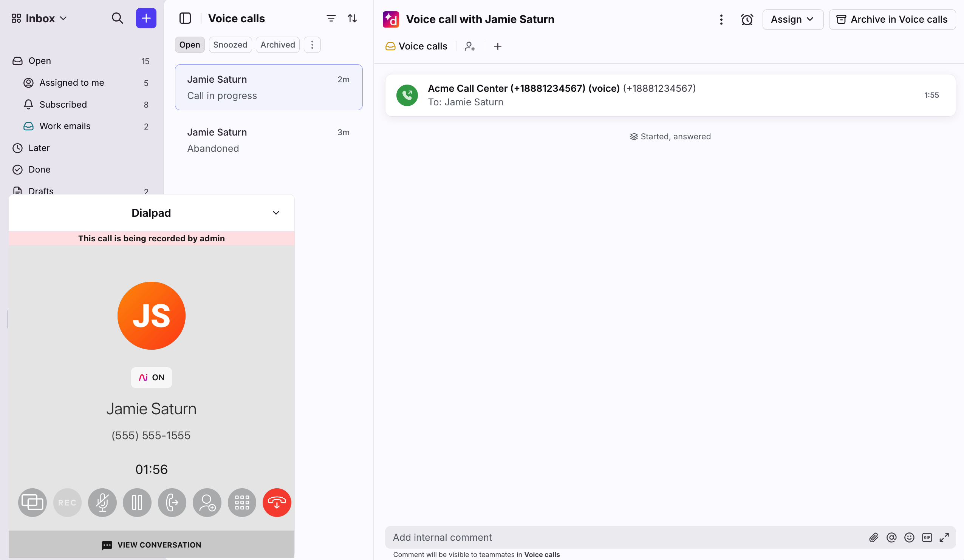The width and height of the screenshot is (964, 560).
Task: Open the dialpad keypad grid
Action: click(242, 502)
